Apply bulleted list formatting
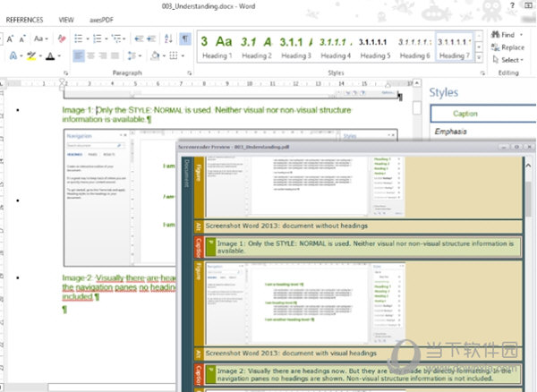Viewport: 537px width, 392px height. tap(79, 38)
